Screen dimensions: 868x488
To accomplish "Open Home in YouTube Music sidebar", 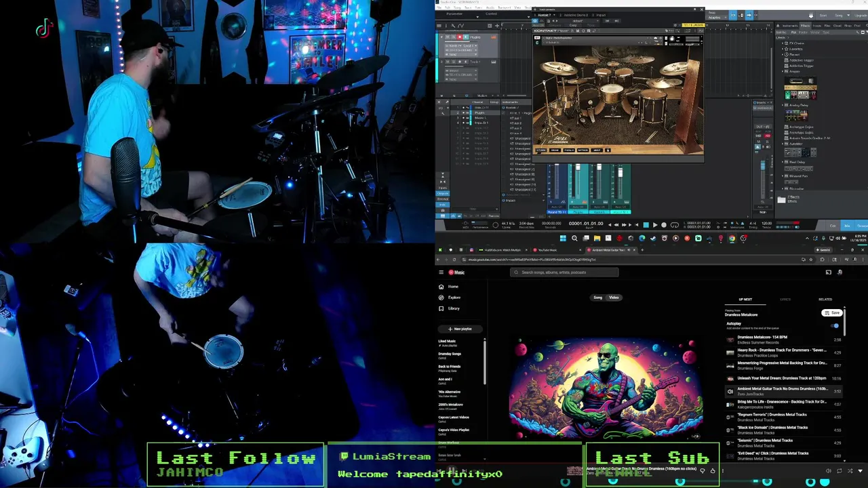I will coord(448,287).
